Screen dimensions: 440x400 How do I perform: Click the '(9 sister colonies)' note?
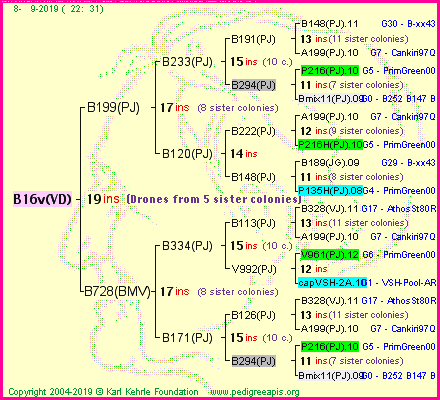[366, 131]
